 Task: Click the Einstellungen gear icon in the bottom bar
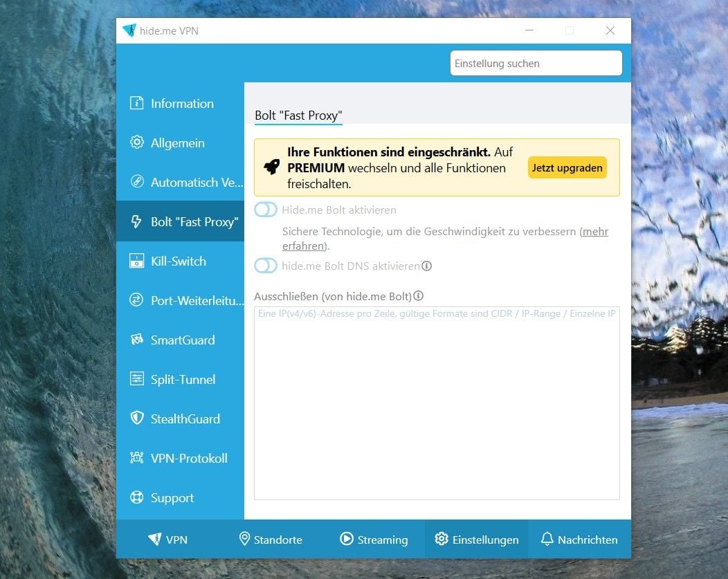click(442, 539)
